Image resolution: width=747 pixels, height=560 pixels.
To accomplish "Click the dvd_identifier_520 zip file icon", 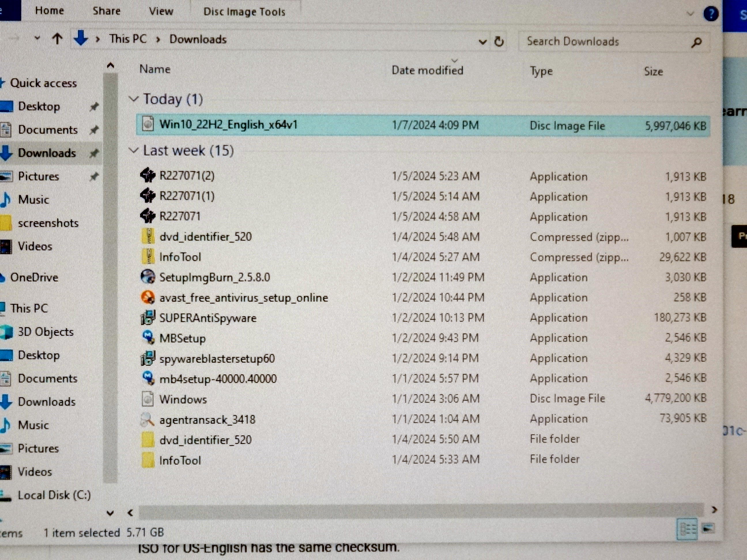I will pos(148,236).
